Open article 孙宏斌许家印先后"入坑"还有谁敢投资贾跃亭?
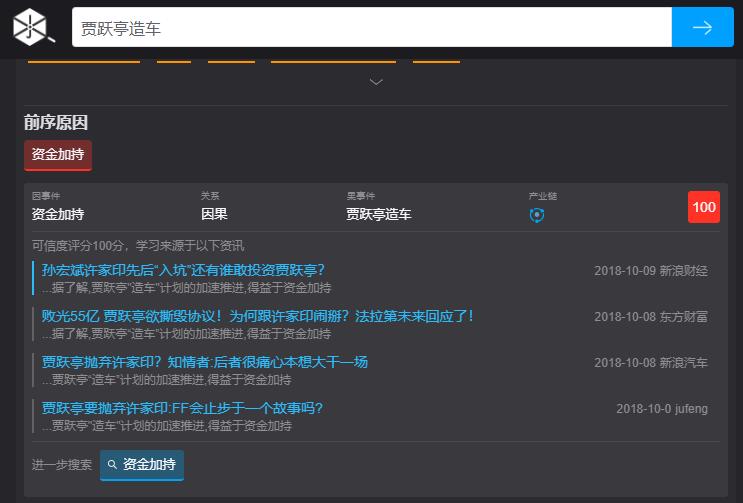Viewport: 743px width, 503px height. 183,270
